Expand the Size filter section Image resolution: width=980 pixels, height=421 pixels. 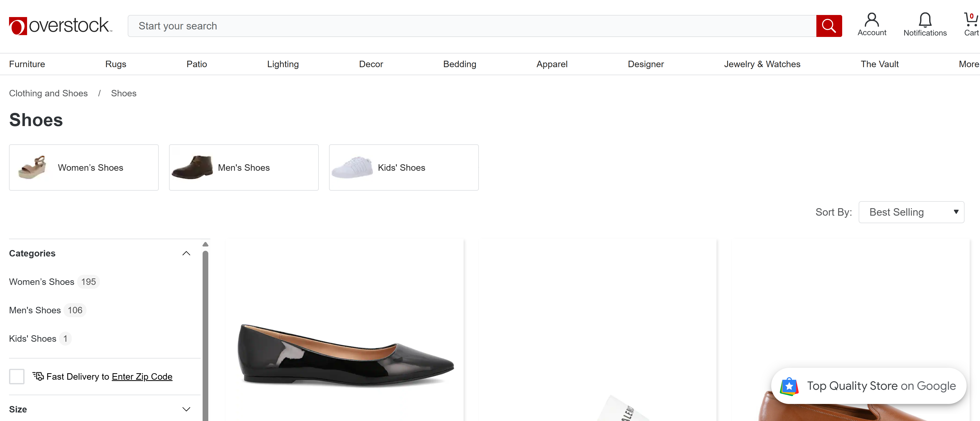[x=186, y=409]
